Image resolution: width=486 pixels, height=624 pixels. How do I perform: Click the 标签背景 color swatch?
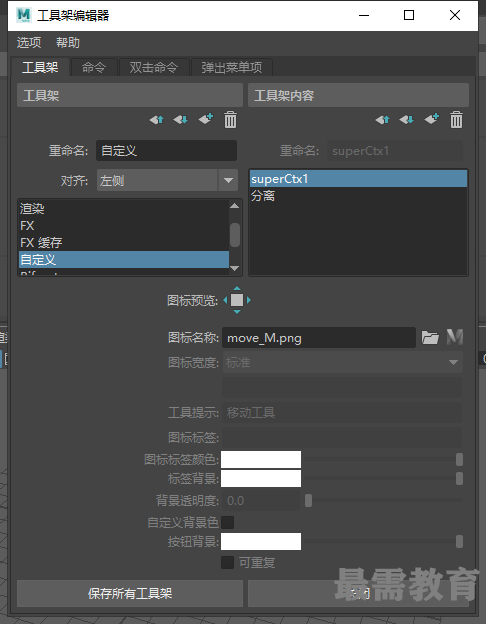coord(261,478)
